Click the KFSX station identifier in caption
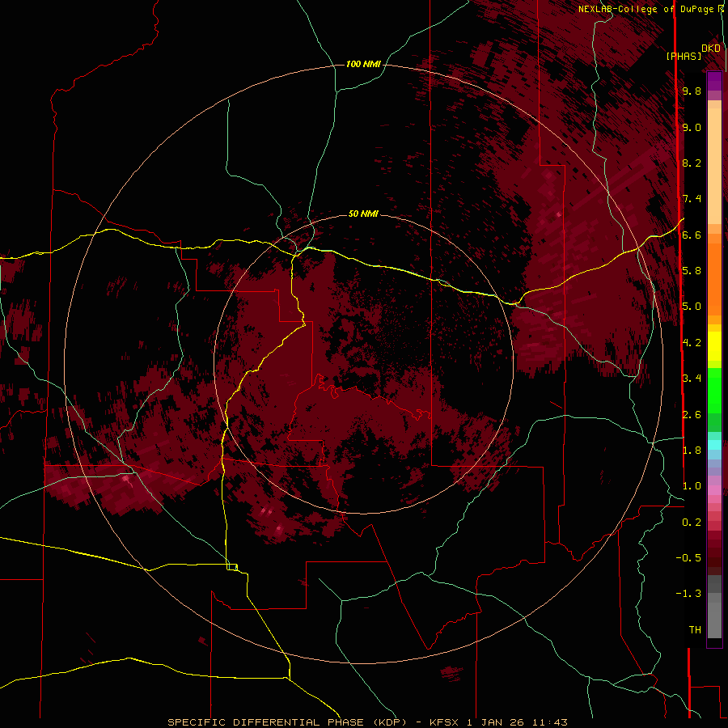 point(446,722)
